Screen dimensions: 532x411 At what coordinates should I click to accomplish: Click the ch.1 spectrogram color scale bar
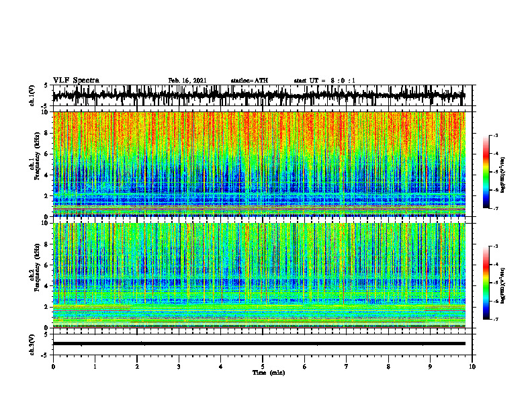coord(486,172)
